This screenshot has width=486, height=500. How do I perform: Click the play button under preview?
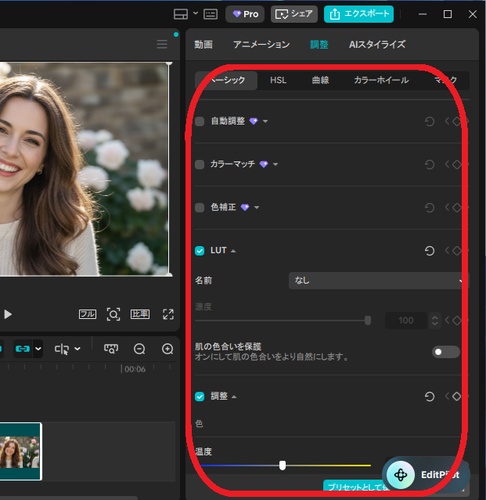pyautogui.click(x=8, y=314)
